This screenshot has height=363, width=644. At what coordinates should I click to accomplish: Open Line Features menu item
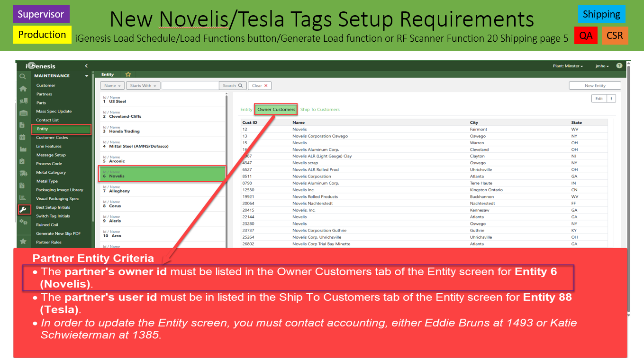click(x=49, y=146)
